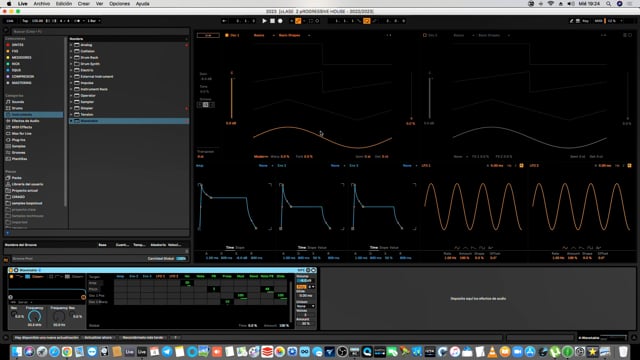This screenshot has width=640, height=360.
Task: Click the Tap tempo button
Action: point(25,21)
